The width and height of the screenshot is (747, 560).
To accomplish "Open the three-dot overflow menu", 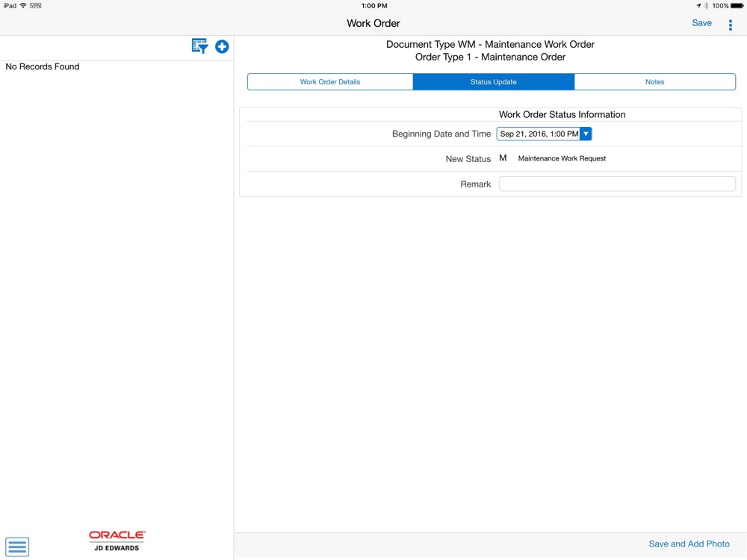I will pyautogui.click(x=731, y=25).
